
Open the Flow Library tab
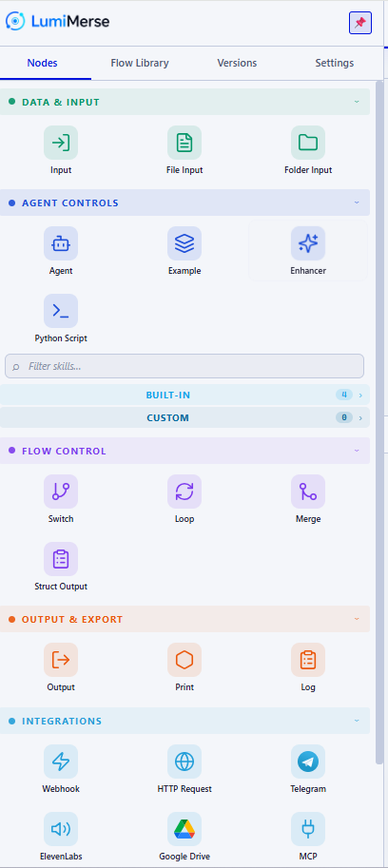[x=140, y=63]
